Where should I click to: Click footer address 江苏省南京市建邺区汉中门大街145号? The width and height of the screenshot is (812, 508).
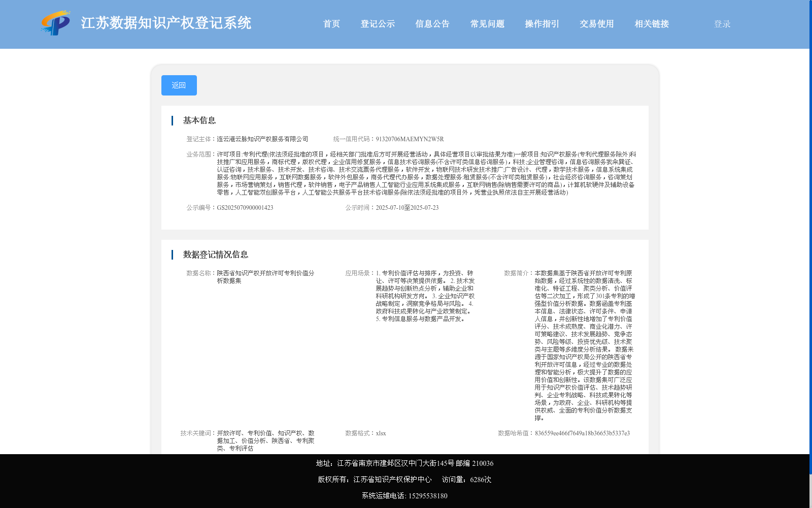pos(396,463)
